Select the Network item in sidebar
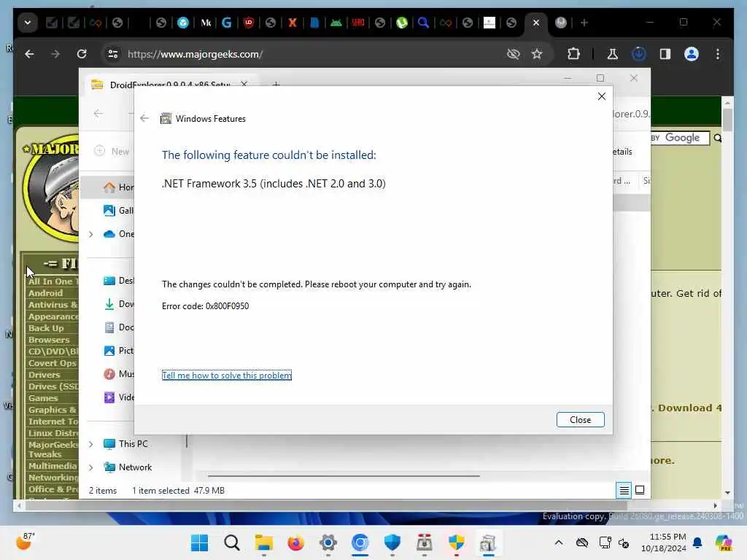This screenshot has height=560, width=747. pos(128,467)
